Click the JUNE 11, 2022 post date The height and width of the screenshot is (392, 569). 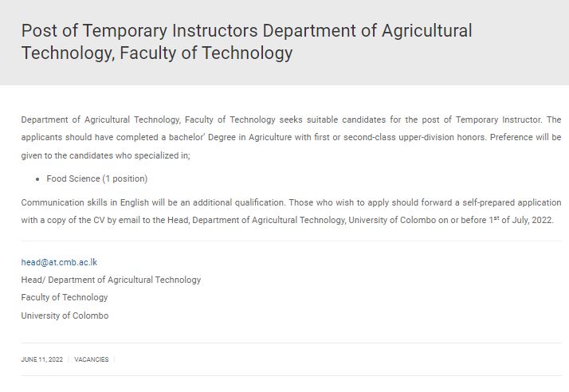tap(42, 359)
